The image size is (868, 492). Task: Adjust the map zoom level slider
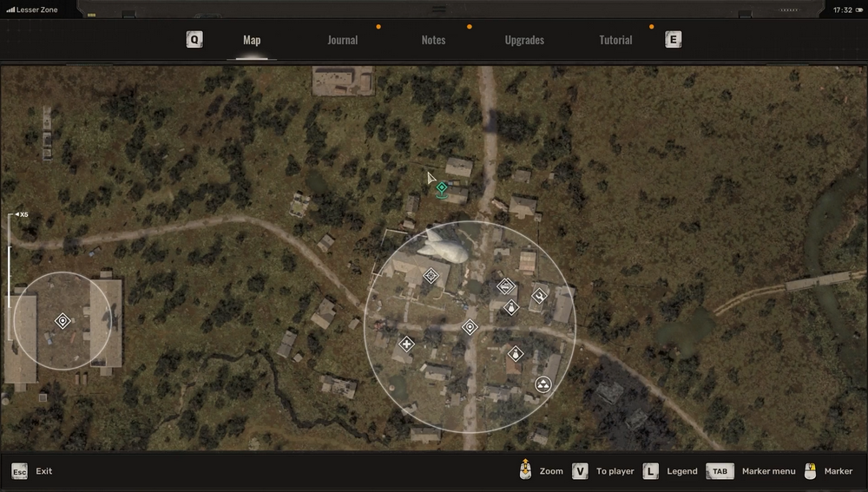click(10, 277)
